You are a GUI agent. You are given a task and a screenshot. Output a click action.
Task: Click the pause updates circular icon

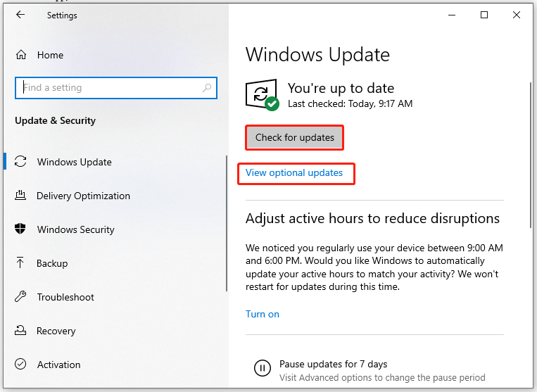pyautogui.click(x=263, y=368)
